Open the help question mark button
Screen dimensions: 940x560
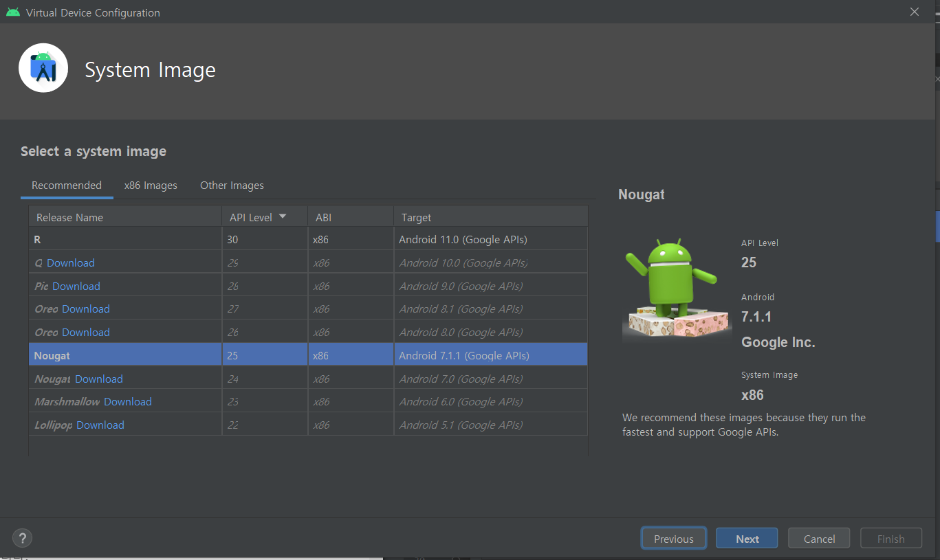(23, 538)
